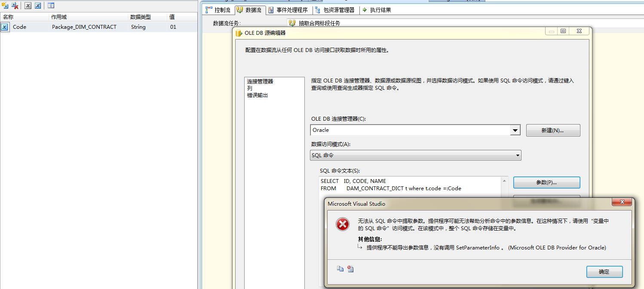The height and width of the screenshot is (289, 644).
Task: Toggle show all variables
Action: [x=37, y=6]
